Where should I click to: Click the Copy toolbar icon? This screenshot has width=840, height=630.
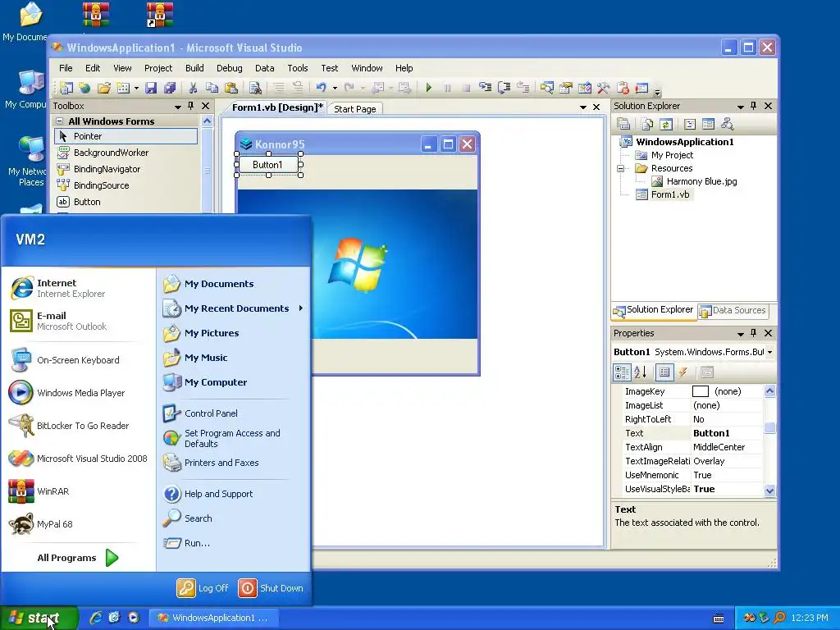[212, 88]
